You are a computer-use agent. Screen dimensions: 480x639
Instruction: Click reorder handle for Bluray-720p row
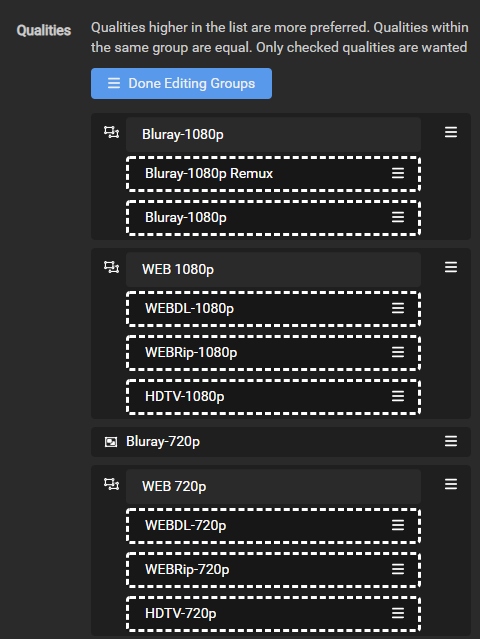[451, 441]
